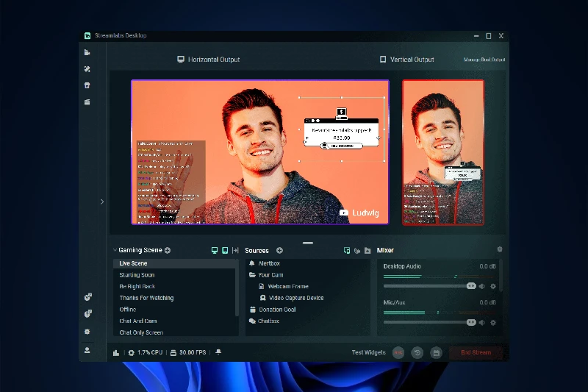Expand the Gaming Scene collection dropdown
Viewport: 588px width, 392px height.
[115, 251]
